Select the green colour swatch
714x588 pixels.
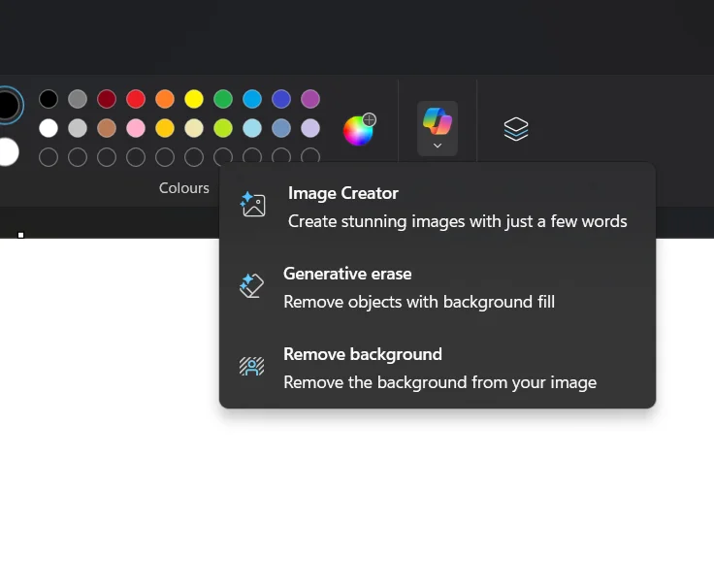[223, 99]
